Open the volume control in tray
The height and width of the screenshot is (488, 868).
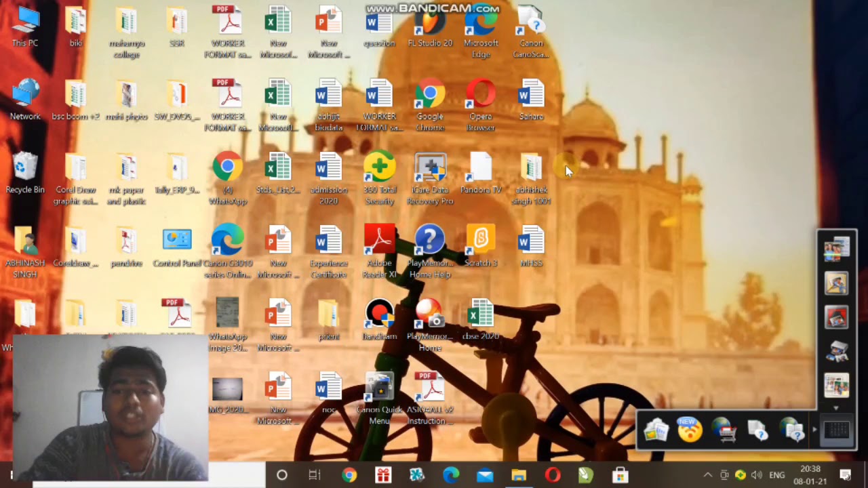(x=757, y=475)
